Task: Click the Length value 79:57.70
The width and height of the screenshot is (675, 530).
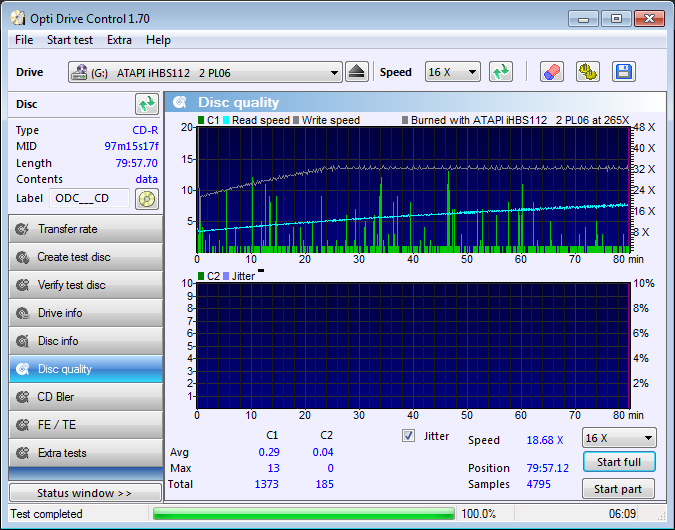Action: coord(136,163)
